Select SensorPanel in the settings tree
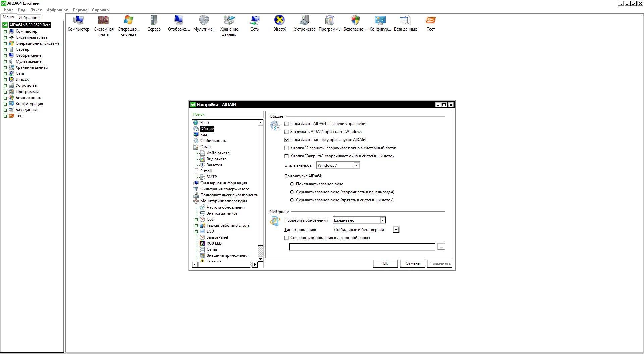Screen dimensions: 644x354 click(217, 237)
